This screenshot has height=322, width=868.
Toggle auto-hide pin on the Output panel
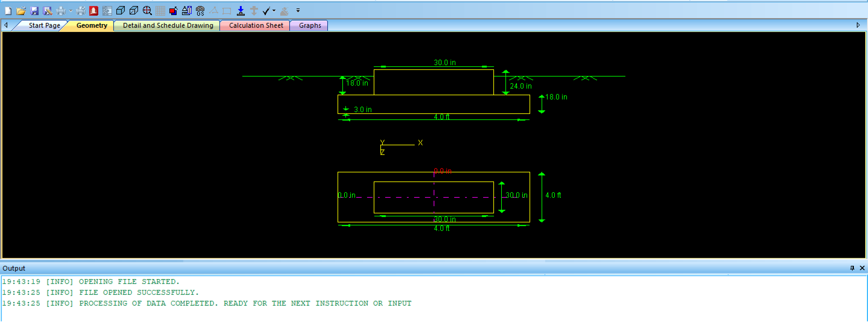pos(852,269)
